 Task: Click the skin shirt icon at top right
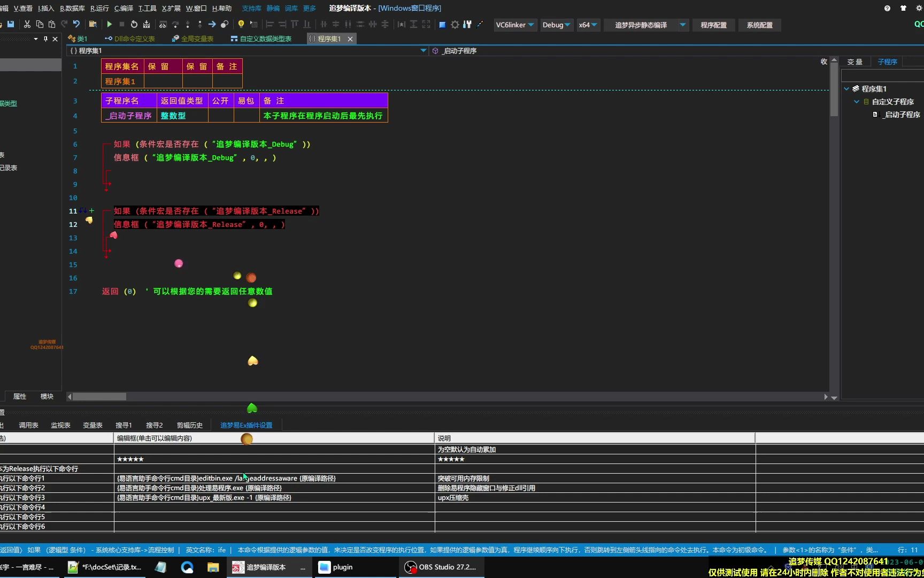click(903, 8)
